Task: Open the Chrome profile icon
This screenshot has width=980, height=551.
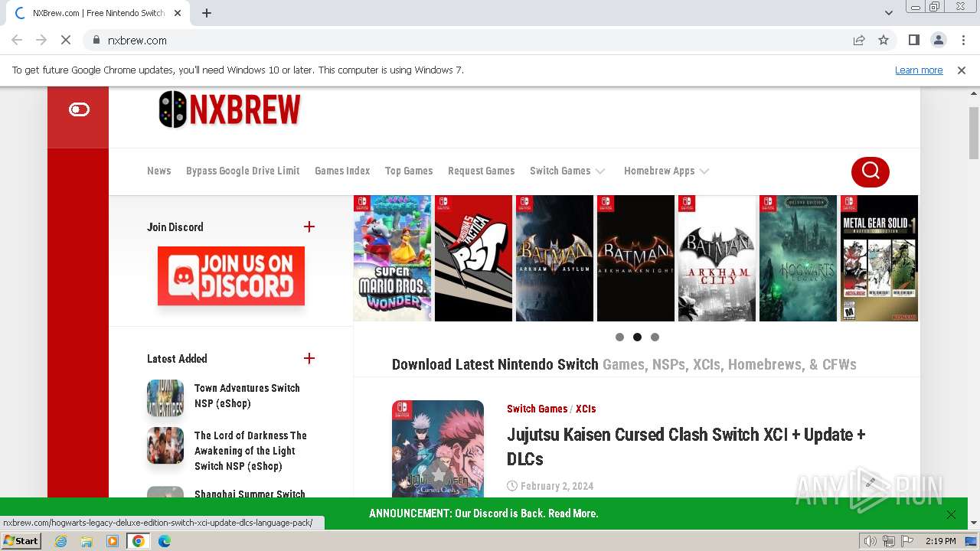Action: (x=938, y=40)
